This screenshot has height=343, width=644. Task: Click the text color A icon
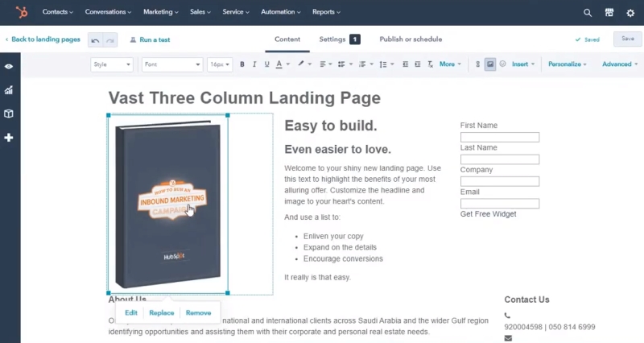(x=279, y=64)
